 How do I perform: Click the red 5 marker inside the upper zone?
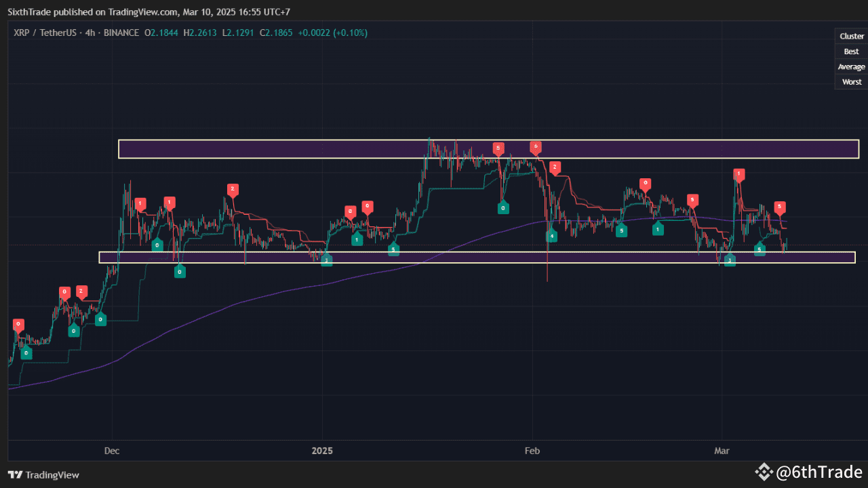coord(498,148)
